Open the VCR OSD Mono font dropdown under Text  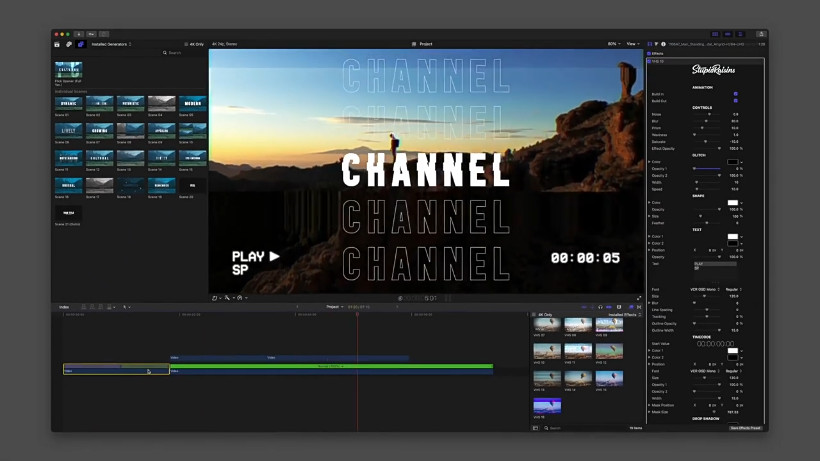coord(705,290)
